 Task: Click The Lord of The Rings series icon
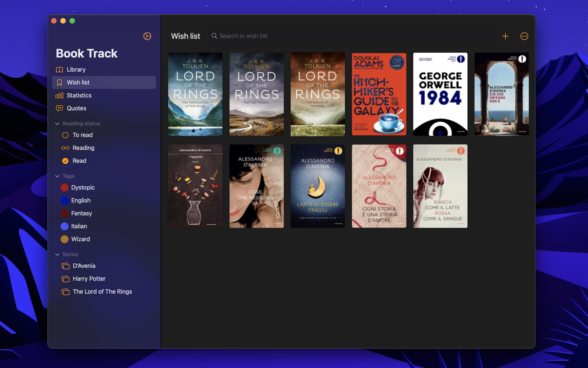click(65, 292)
